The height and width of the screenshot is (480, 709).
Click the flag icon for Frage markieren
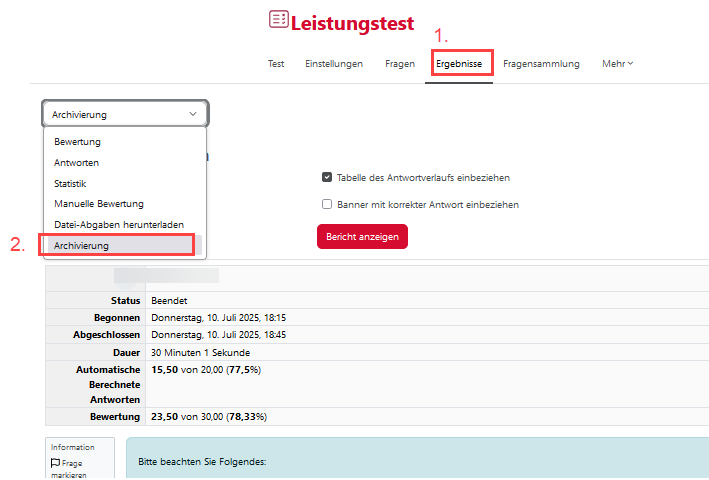[56, 463]
